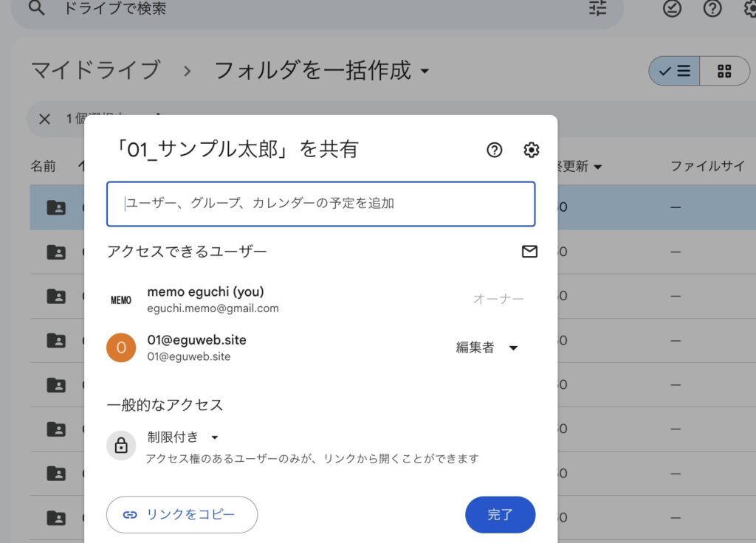Click the lock icon under general access
This screenshot has height=543, width=756.
click(121, 446)
